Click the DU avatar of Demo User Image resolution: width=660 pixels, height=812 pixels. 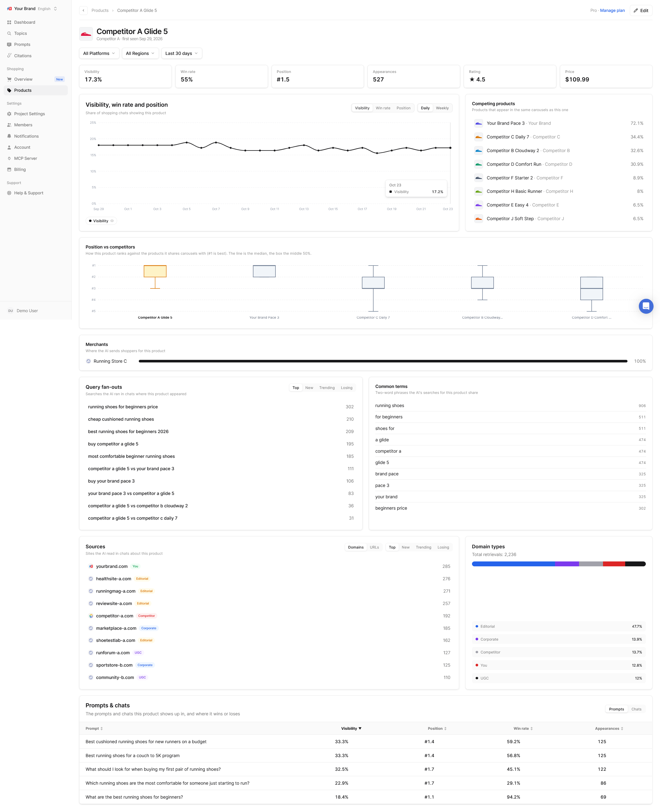[x=10, y=311]
